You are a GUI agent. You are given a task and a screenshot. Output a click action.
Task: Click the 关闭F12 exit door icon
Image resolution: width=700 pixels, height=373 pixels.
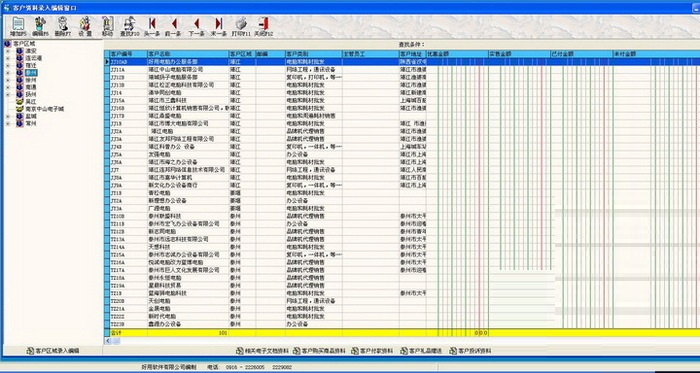tap(263, 27)
